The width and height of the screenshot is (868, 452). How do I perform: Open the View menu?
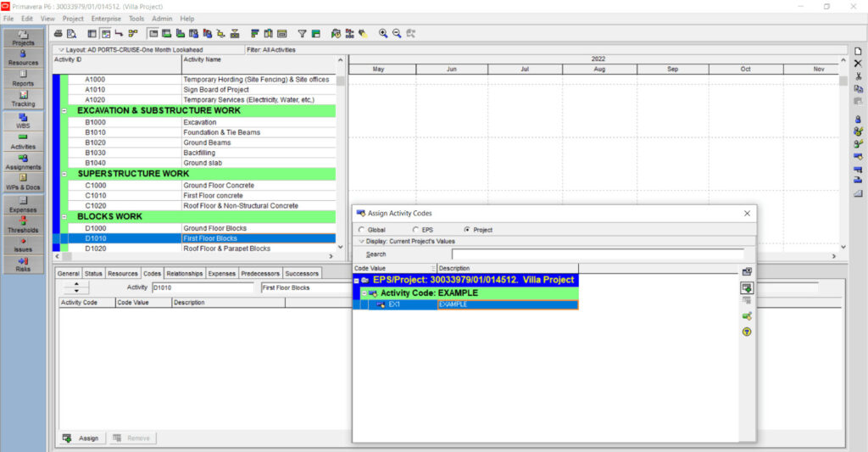coord(47,19)
